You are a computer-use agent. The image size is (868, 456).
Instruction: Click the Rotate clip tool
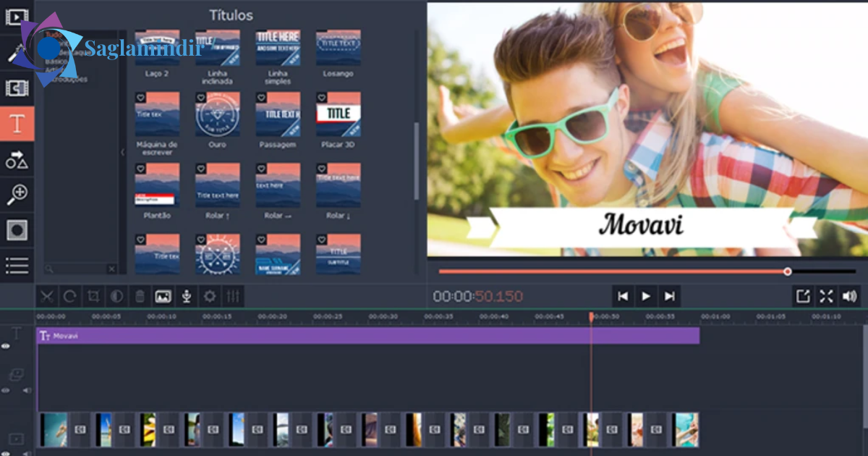[70, 296]
